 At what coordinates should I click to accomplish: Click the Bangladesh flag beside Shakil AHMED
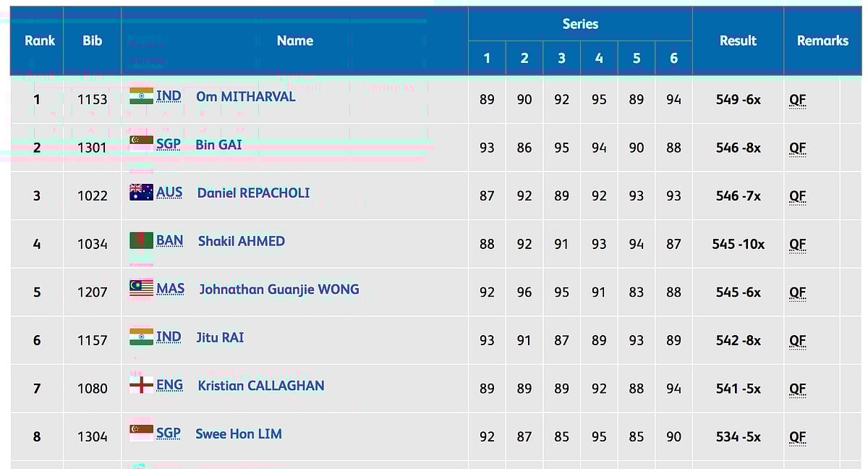pyautogui.click(x=141, y=240)
